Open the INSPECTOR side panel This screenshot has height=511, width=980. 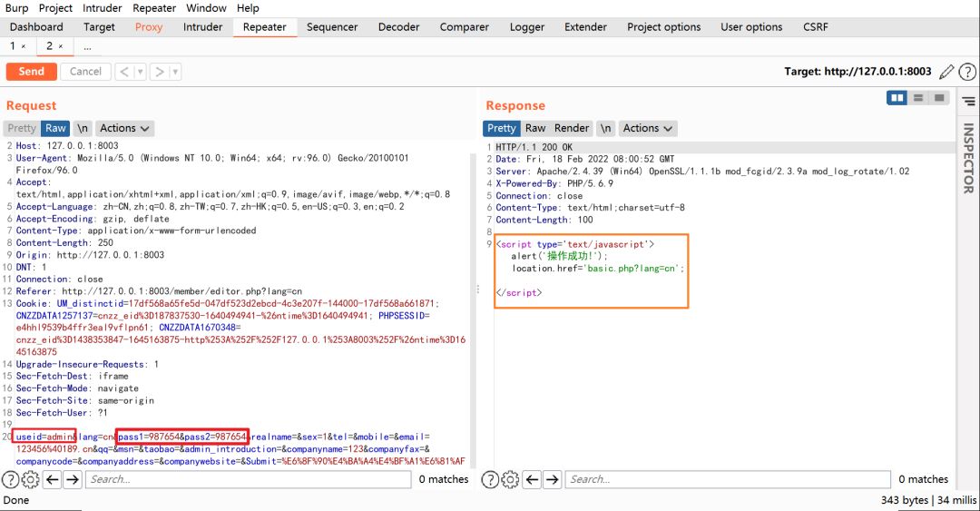(x=968, y=158)
